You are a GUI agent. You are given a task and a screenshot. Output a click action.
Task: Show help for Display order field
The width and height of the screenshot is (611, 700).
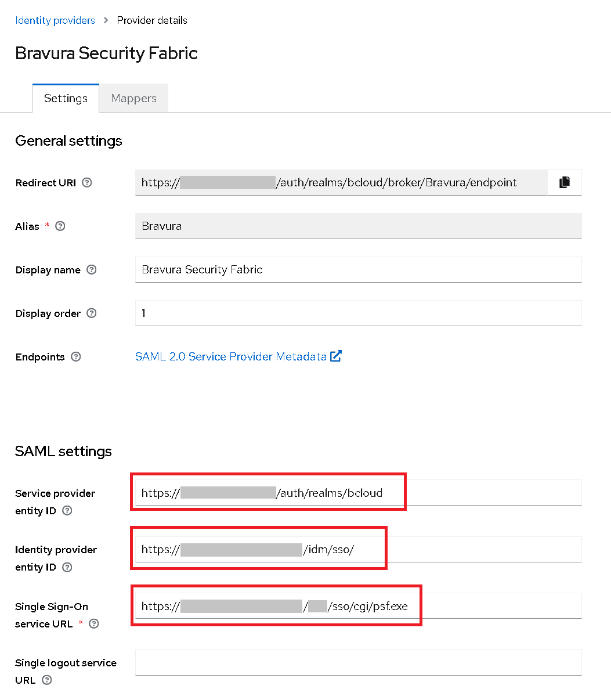[x=91, y=313]
